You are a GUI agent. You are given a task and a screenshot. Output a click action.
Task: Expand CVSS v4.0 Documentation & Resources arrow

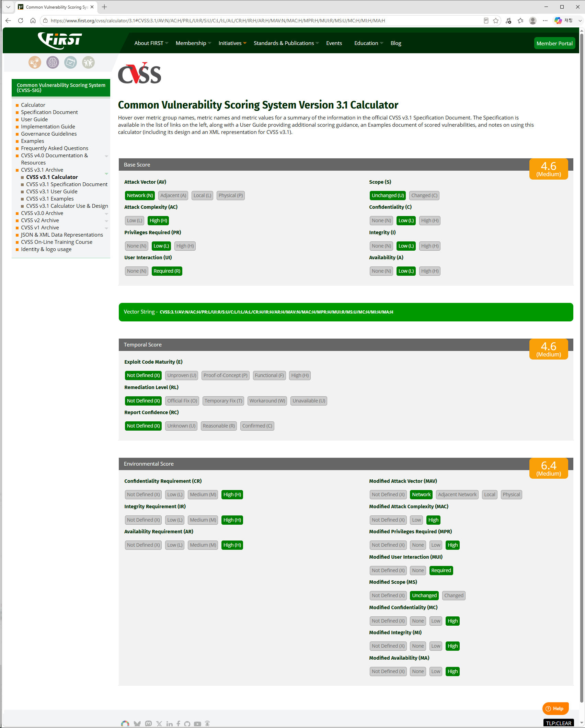(106, 156)
